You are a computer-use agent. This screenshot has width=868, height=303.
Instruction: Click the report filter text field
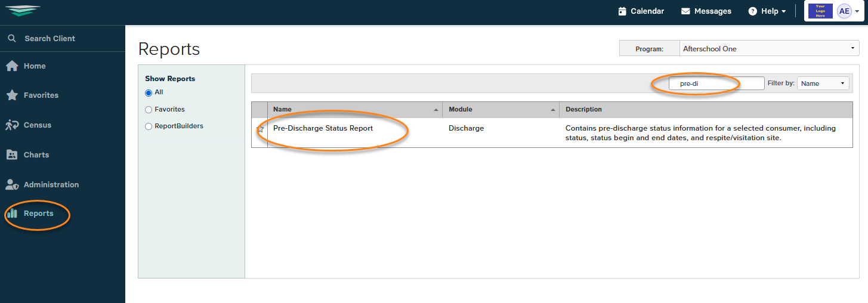[x=716, y=84]
